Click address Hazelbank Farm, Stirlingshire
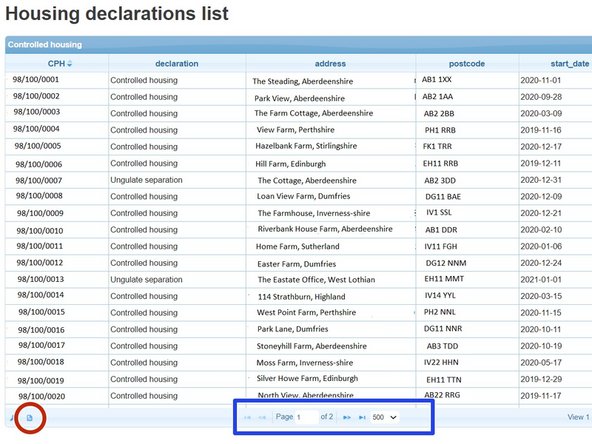Image resolution: width=592 pixels, height=444 pixels. coord(306,146)
